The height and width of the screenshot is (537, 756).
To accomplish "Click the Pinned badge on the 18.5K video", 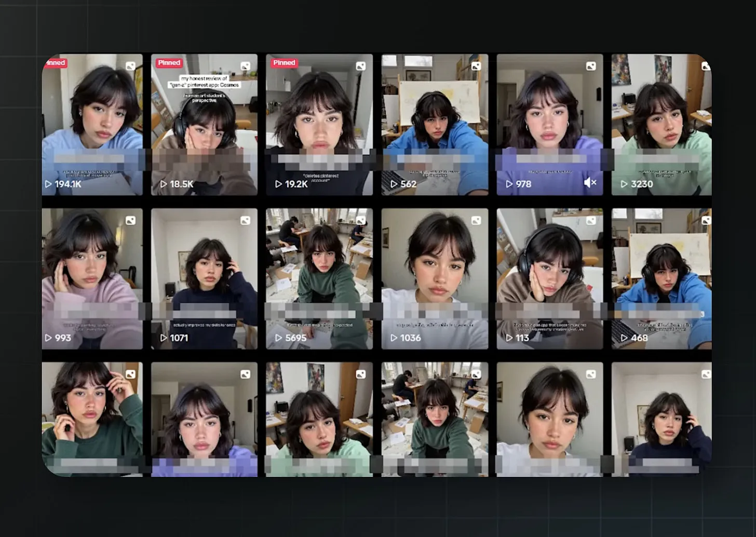I will click(x=169, y=63).
